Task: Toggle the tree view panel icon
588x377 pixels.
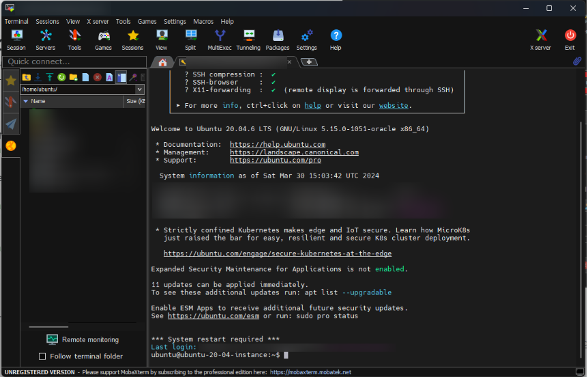Action: tap(121, 77)
